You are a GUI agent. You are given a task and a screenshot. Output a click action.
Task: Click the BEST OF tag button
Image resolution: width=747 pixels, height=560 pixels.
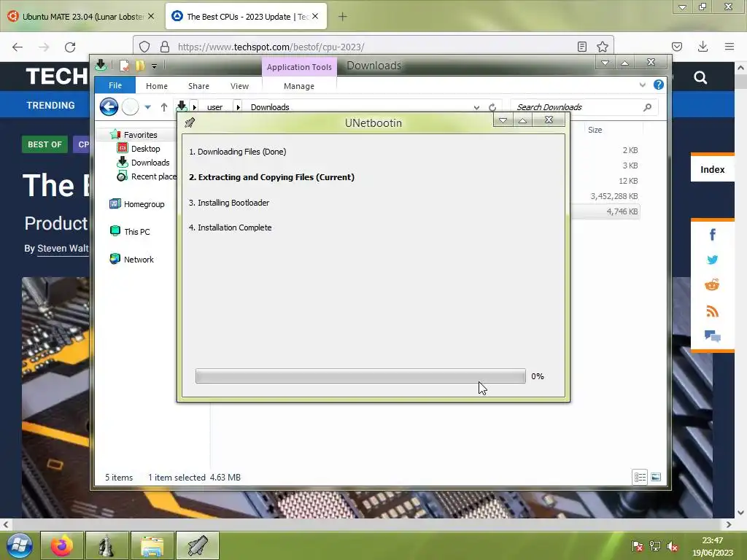44,144
